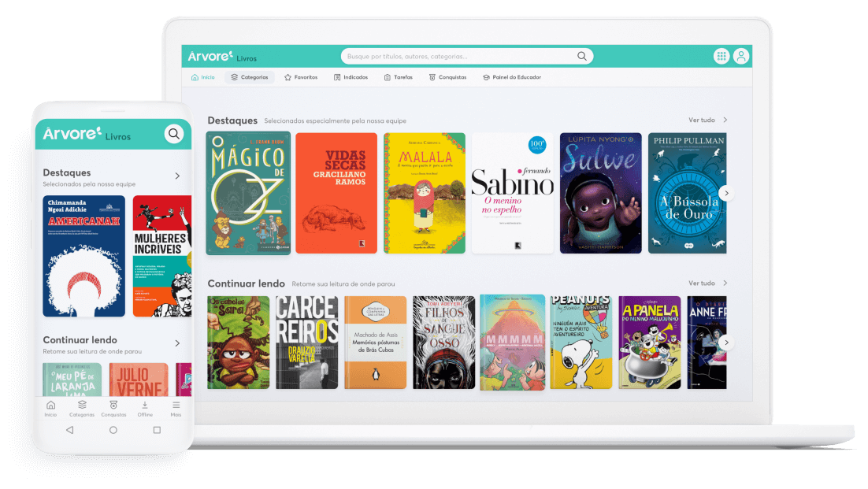The image size is (868, 489).
Task: Open the Anne Frank diary cover
Action: [x=707, y=343]
